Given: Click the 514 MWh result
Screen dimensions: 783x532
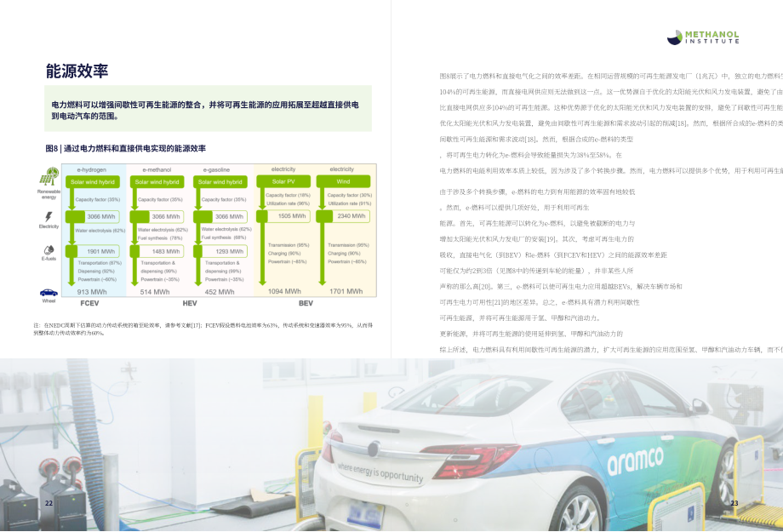Looking at the screenshot, I should point(155,292).
